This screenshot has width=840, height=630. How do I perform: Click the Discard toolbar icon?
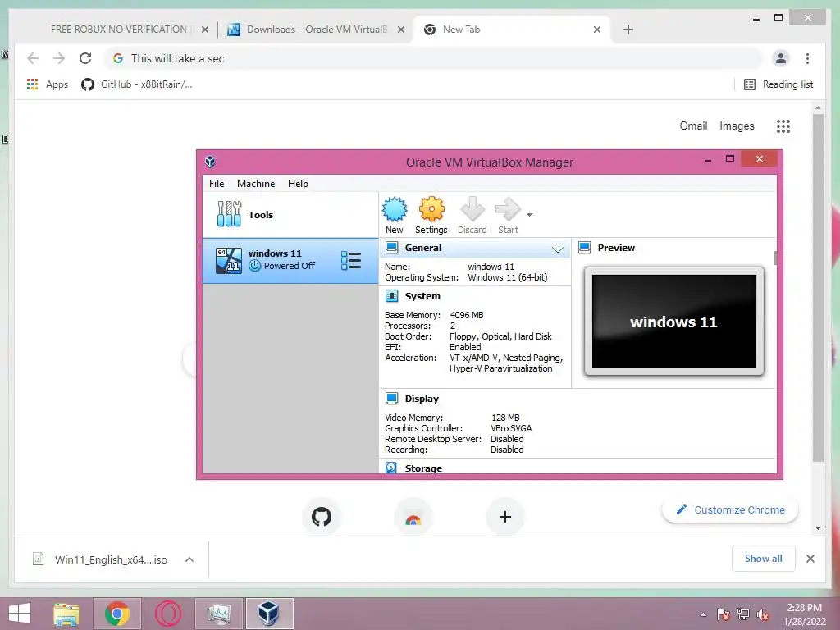pyautogui.click(x=472, y=209)
